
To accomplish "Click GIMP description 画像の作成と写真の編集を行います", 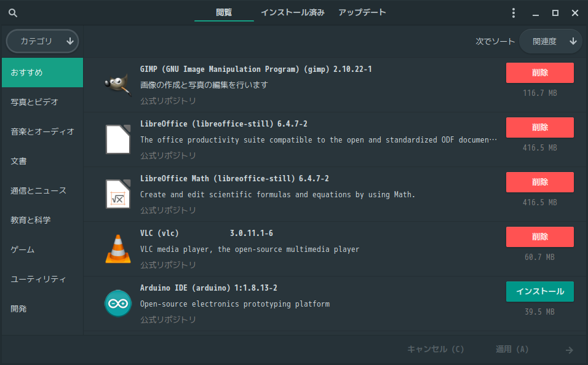I will coord(204,85).
